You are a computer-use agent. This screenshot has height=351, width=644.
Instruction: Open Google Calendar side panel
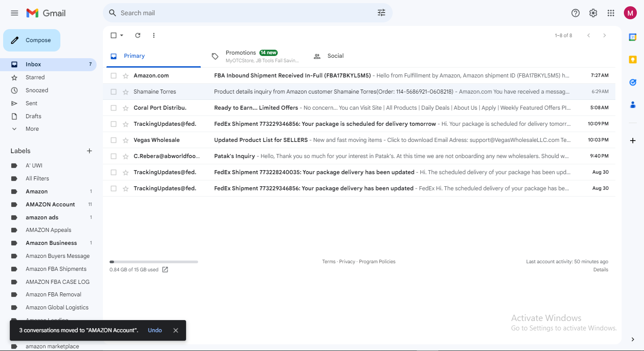(x=633, y=37)
